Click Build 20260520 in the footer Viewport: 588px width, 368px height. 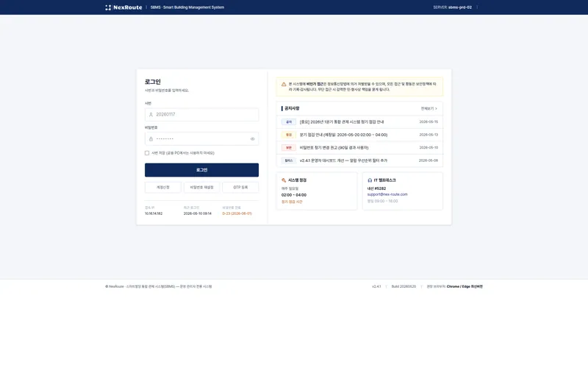404,286
